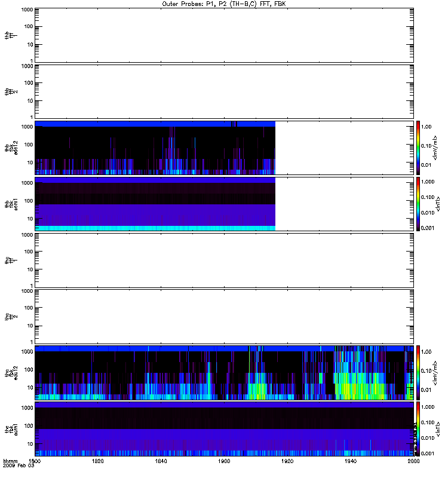Click the 1840 time axis label
448x478 pixels.
pyautogui.click(x=161, y=461)
